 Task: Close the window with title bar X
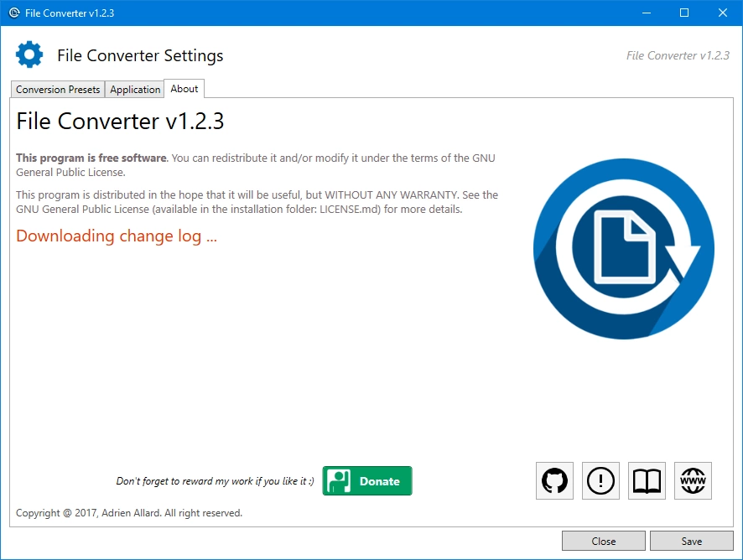[723, 13]
